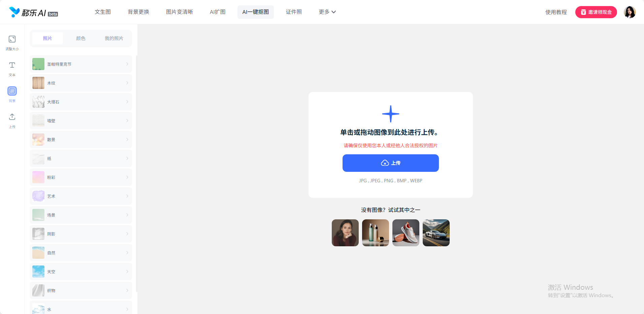Expand the 散景 category chevron
Image resolution: width=644 pixels, height=314 pixels.
click(127, 139)
